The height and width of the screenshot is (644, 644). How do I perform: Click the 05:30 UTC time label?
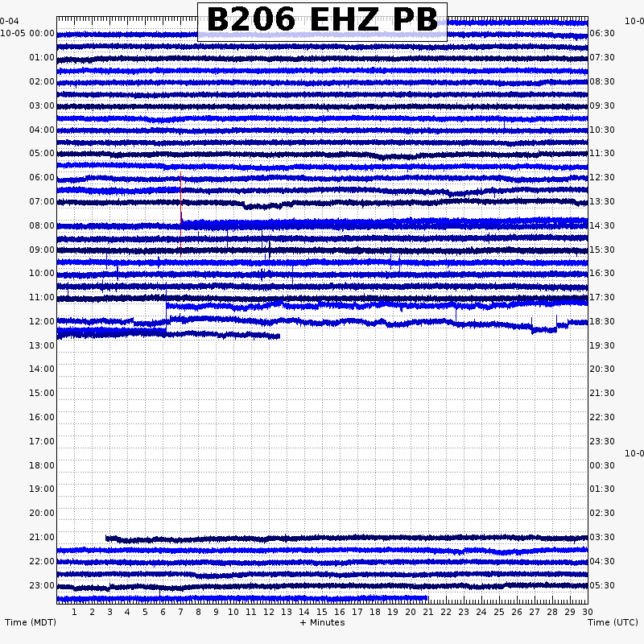pos(602,586)
